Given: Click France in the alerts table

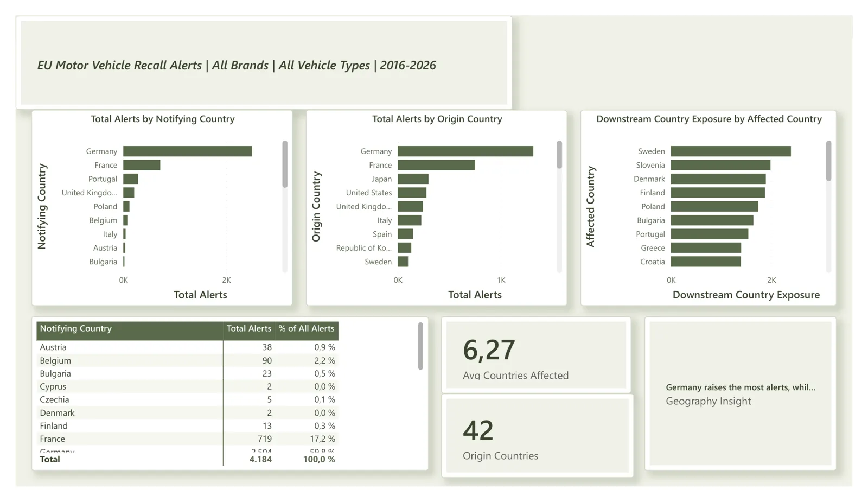Looking at the screenshot, I should click(x=52, y=439).
